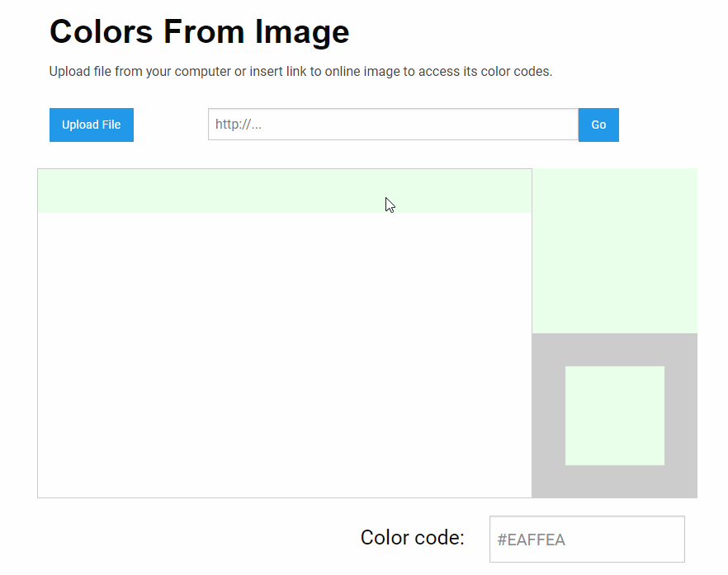
Task: Click the Go button
Action: coord(598,125)
